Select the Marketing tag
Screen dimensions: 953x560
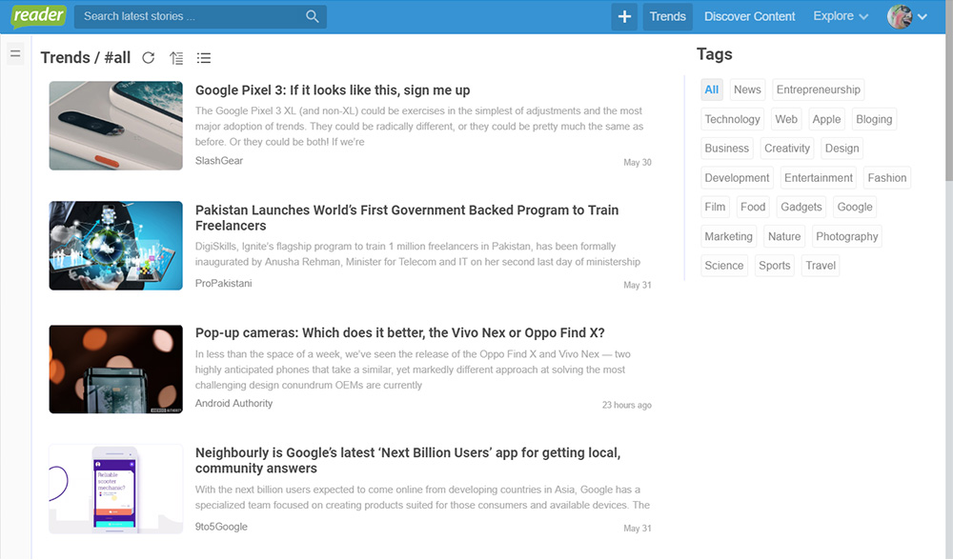click(728, 236)
